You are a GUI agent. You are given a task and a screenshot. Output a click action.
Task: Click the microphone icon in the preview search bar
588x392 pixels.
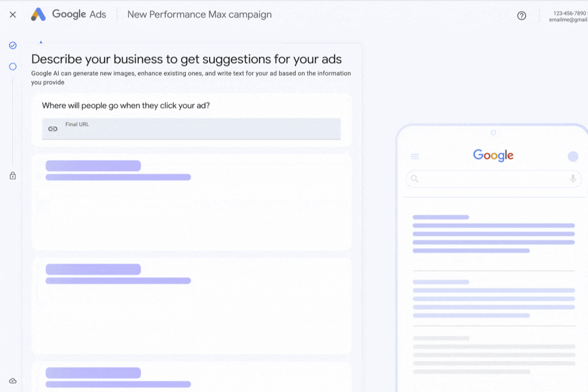(x=573, y=179)
